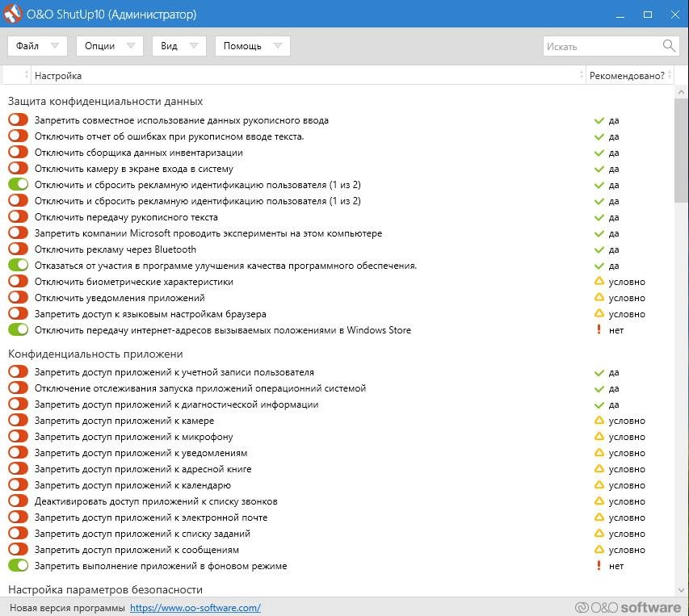Click warning triangle for 'Отключить биометрические характеристики'
Screen dimensions: 689x616
pyautogui.click(x=599, y=282)
